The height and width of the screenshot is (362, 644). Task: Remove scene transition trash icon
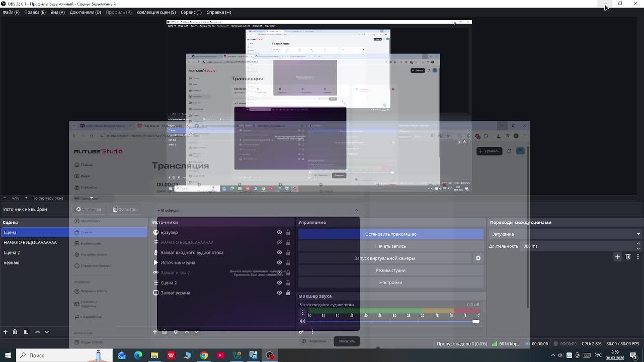tap(628, 257)
